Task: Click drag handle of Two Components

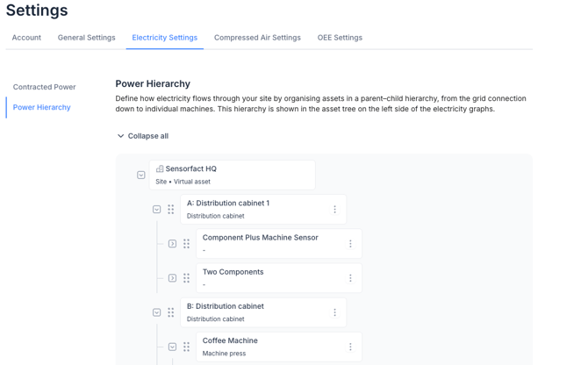Action: coord(187,278)
